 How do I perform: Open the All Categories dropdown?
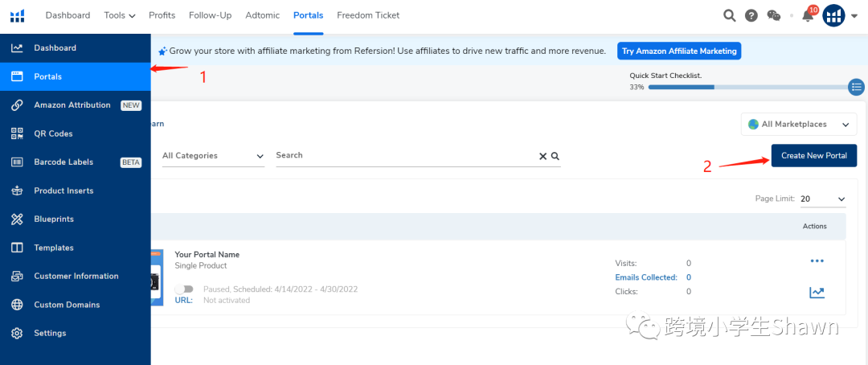(x=213, y=156)
